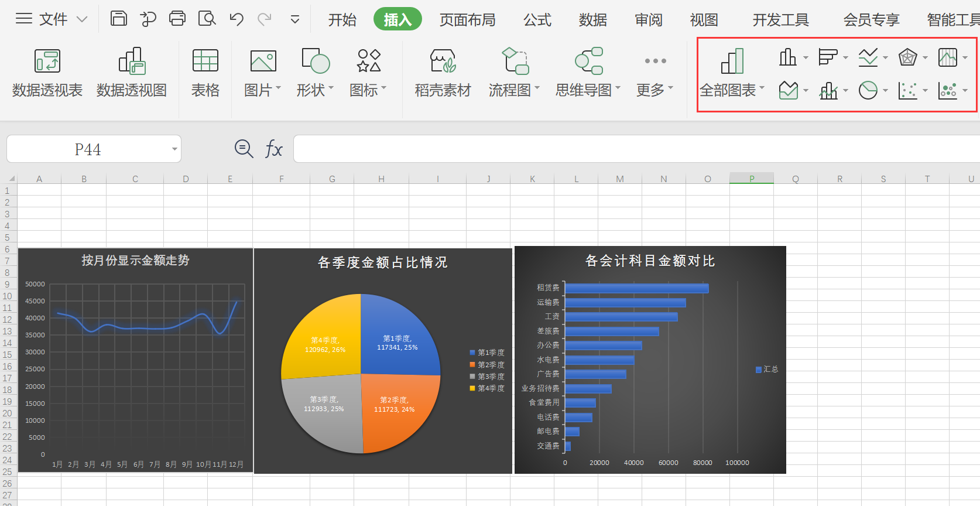
Task: Expand the 形状 shapes dropdown
Action: (331, 88)
